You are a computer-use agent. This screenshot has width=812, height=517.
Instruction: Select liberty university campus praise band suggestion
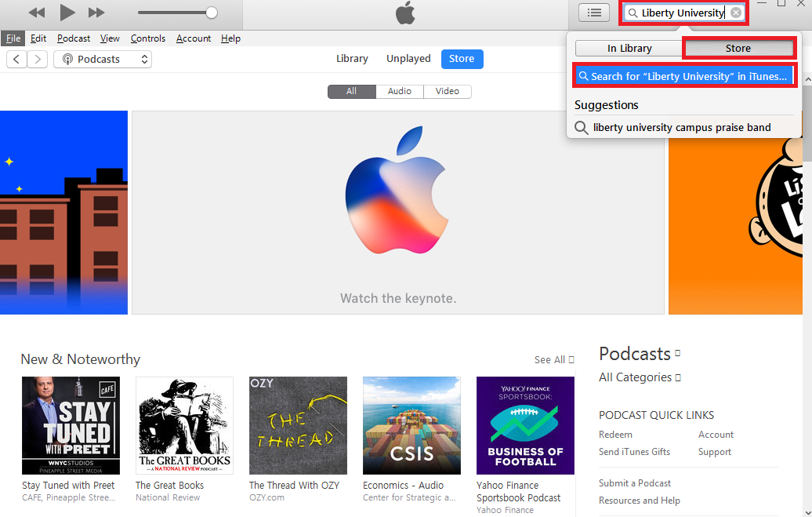point(683,128)
